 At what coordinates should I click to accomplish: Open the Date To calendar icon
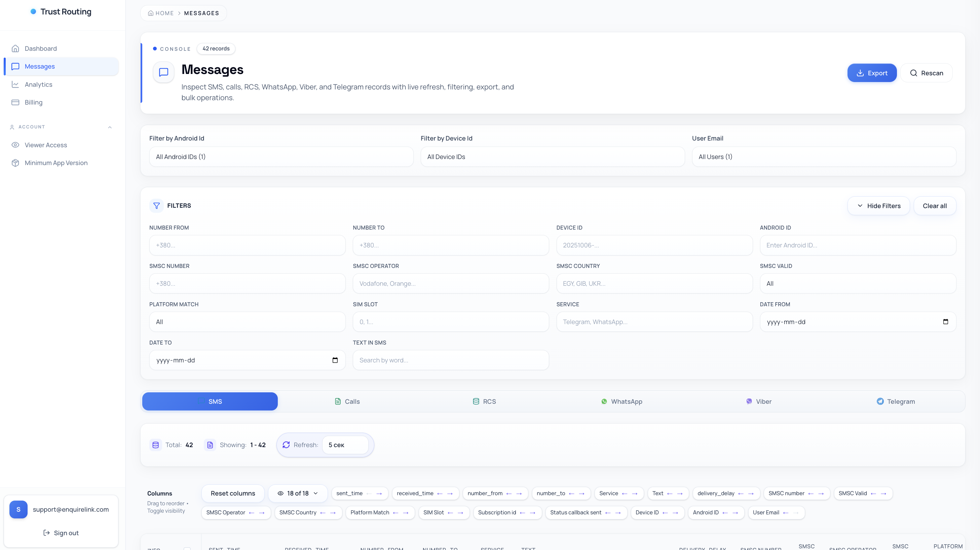335,360
